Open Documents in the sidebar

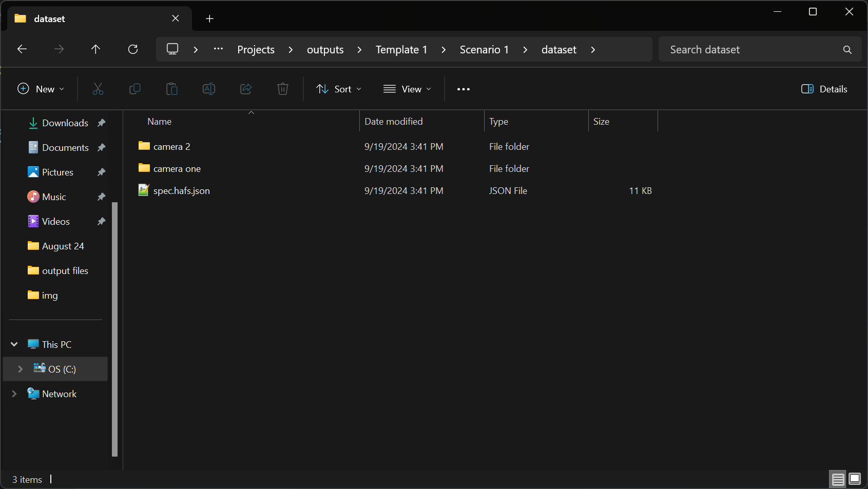[65, 147]
